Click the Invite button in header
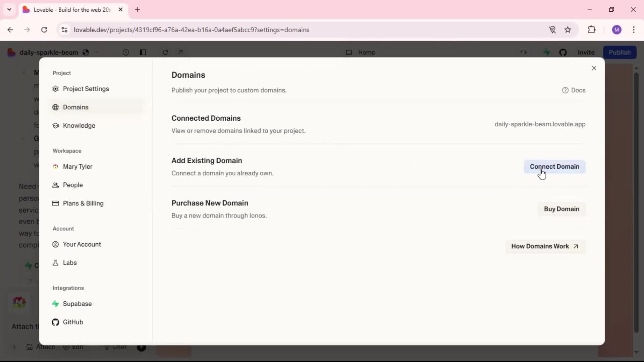This screenshot has width=644, height=362. pos(586,52)
